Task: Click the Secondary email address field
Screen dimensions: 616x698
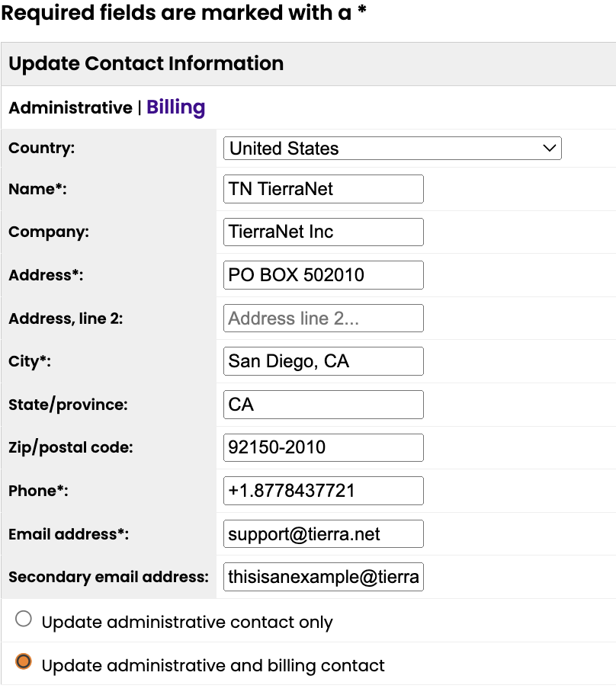Action: point(323,577)
